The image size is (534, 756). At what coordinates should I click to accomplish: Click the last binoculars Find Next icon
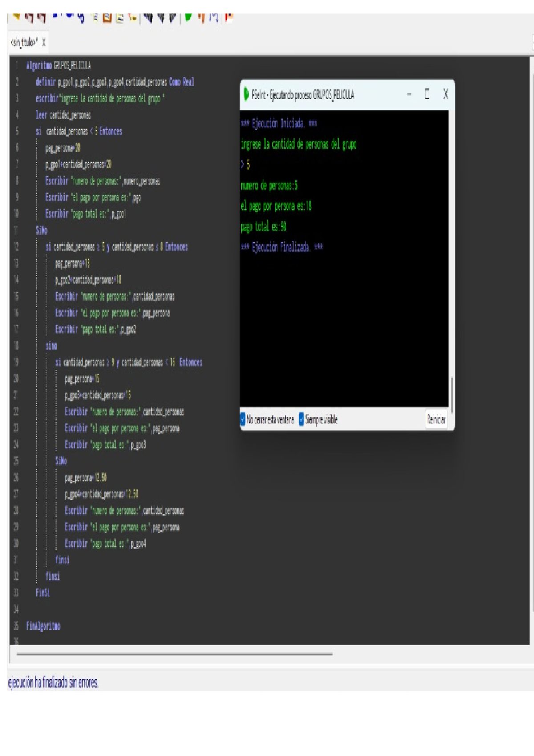pos(173,17)
